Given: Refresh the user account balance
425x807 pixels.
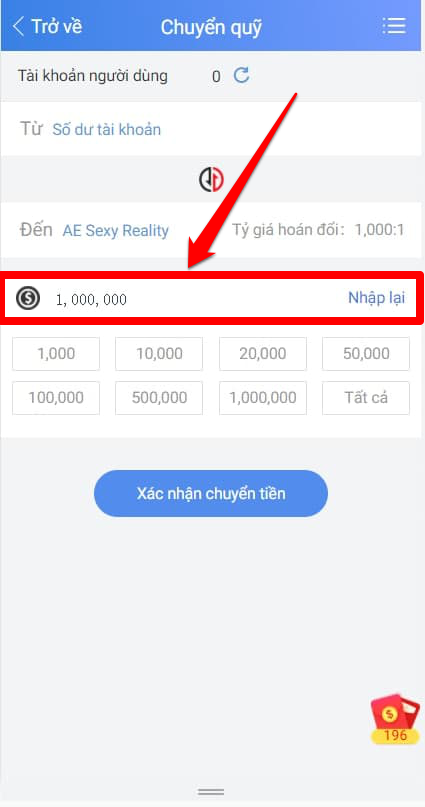Looking at the screenshot, I should 241,76.
